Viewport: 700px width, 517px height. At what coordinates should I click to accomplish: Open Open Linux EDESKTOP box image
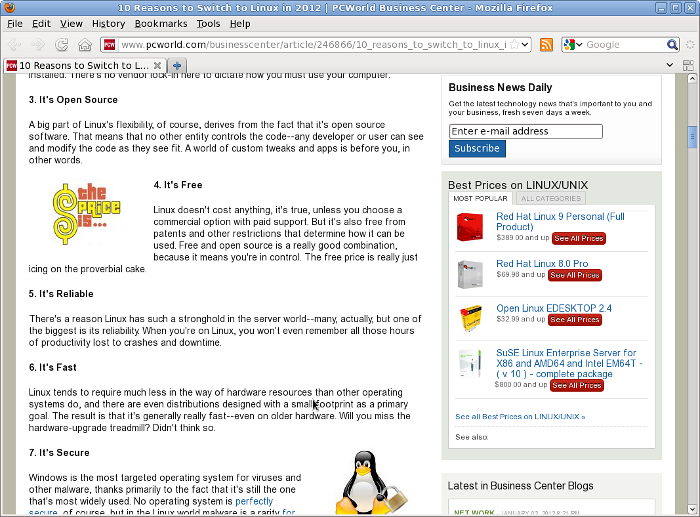pos(471,318)
